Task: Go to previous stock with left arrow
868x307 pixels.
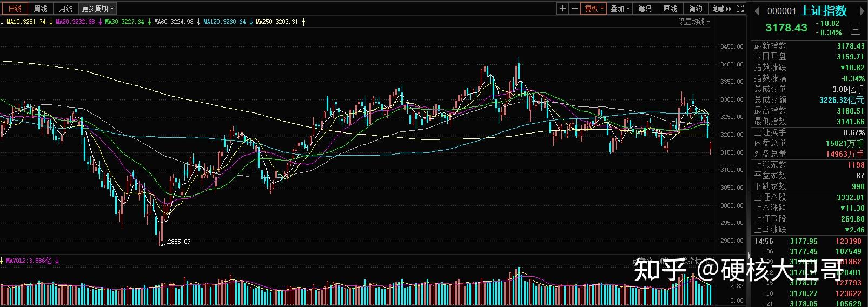Action: click(x=757, y=10)
